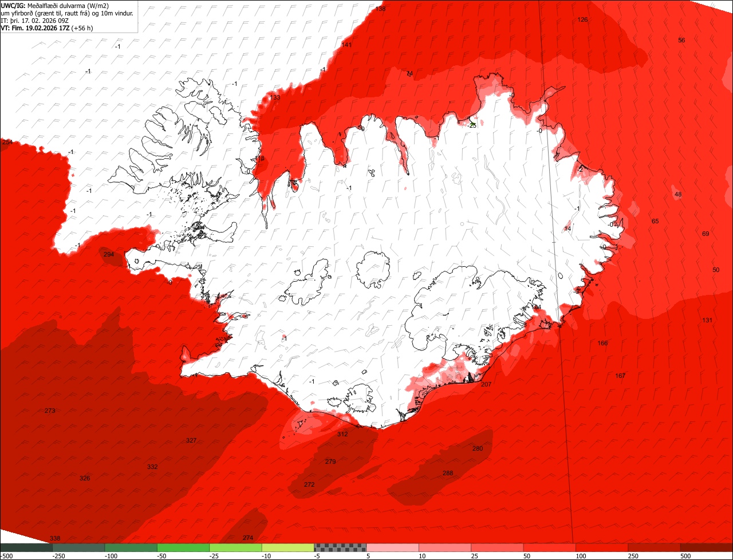
Task: Select the 'VT: Fim. 19.02.2026 17Z (+56 h)' line
Action: [x=47, y=27]
